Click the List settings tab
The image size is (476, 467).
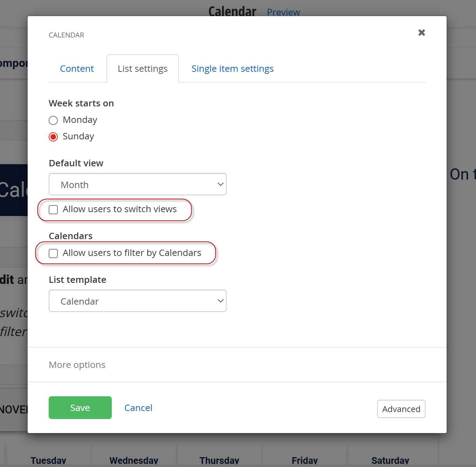pos(143,69)
